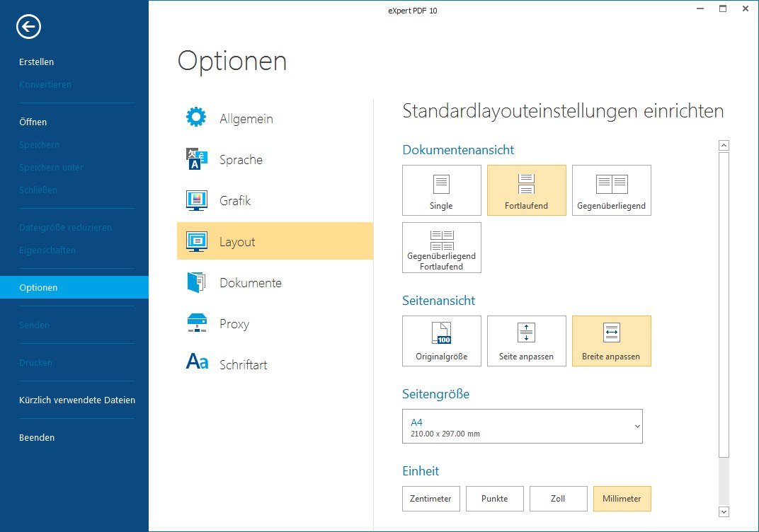Select the Layout options category
This screenshot has width=759, height=532.
pos(275,241)
